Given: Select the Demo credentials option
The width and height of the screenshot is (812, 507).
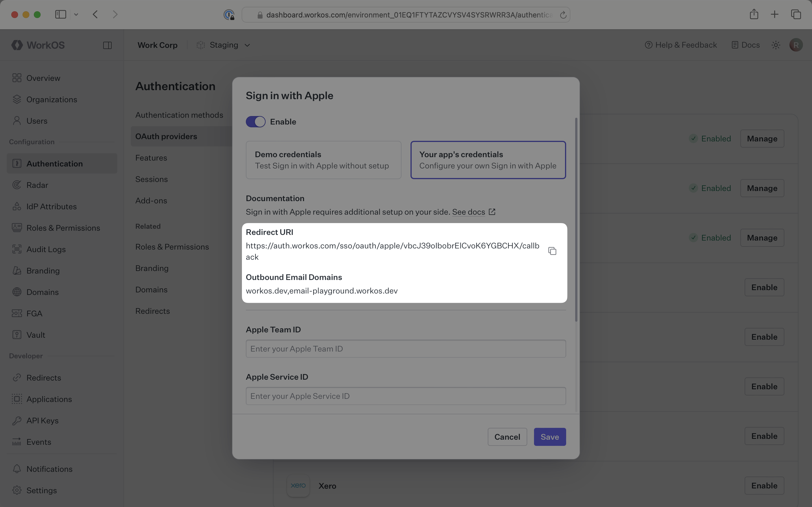Looking at the screenshot, I should 323,160.
